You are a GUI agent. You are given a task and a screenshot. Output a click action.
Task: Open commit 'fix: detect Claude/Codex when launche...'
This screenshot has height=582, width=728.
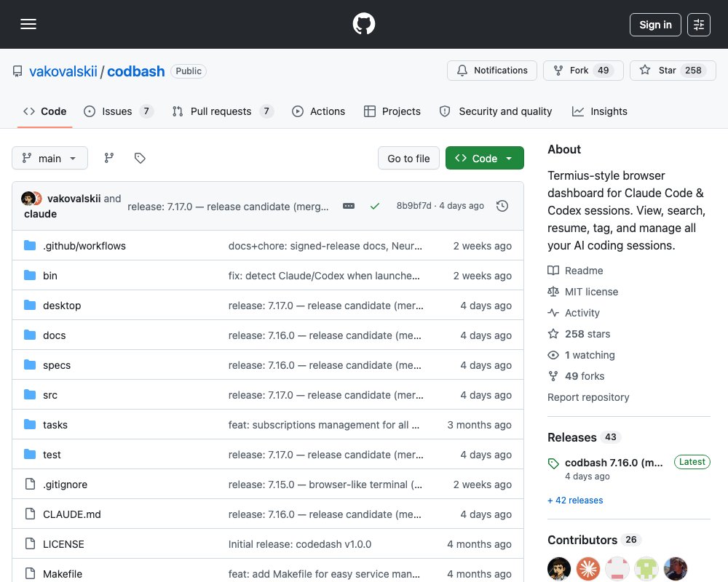324,276
